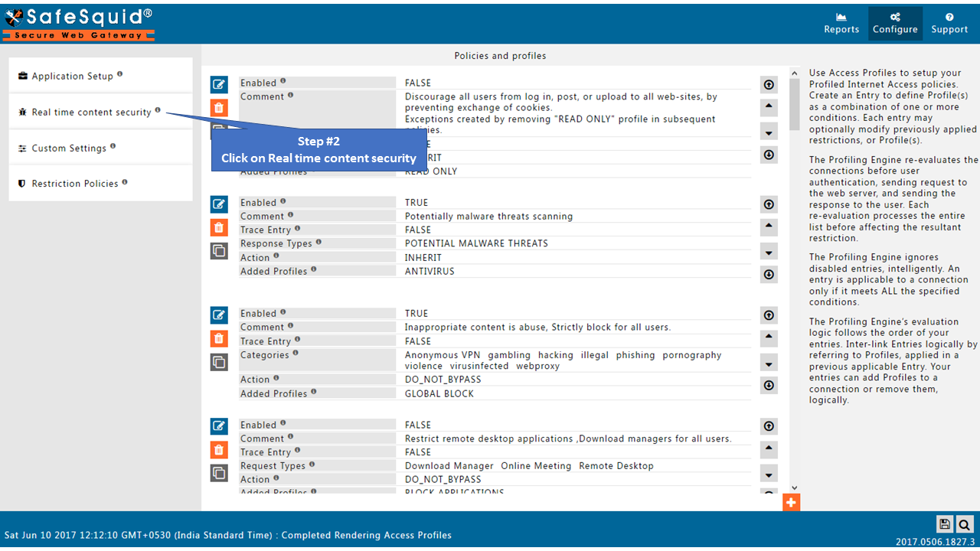
Task: Toggle Trace Entry for the malware scanning profile
Action: (416, 229)
